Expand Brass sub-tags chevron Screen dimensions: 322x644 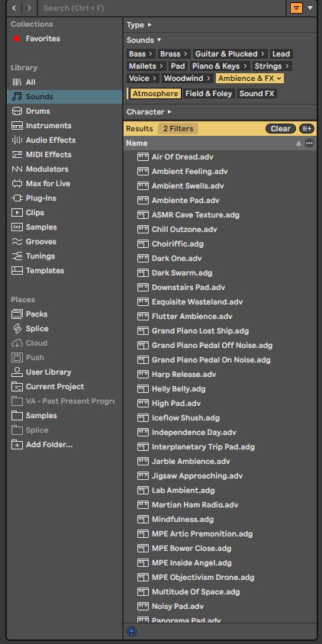pos(185,54)
